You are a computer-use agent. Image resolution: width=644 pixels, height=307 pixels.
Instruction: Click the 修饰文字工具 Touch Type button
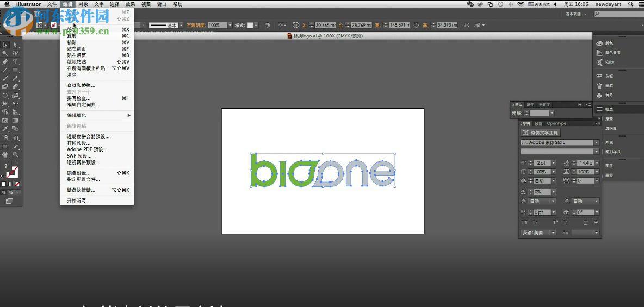click(541, 133)
